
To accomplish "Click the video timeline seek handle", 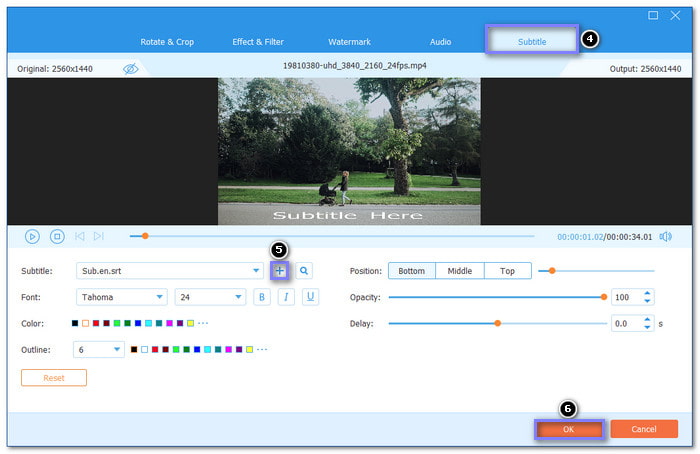I will pos(145,236).
